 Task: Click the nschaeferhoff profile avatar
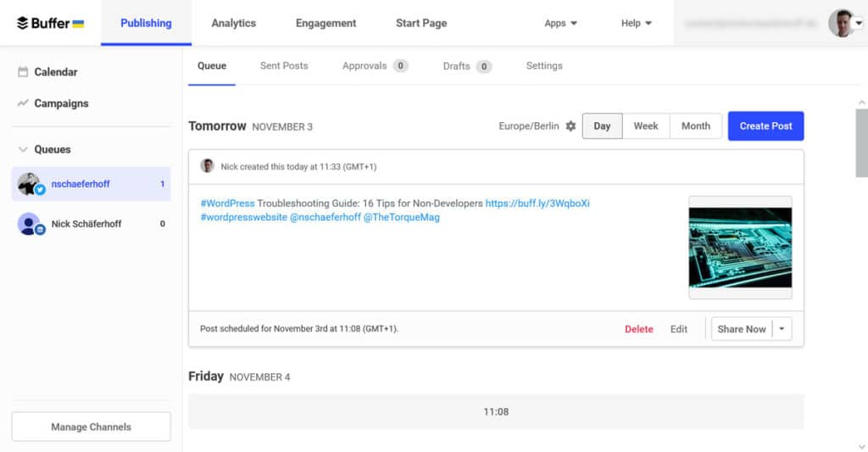pos(30,184)
